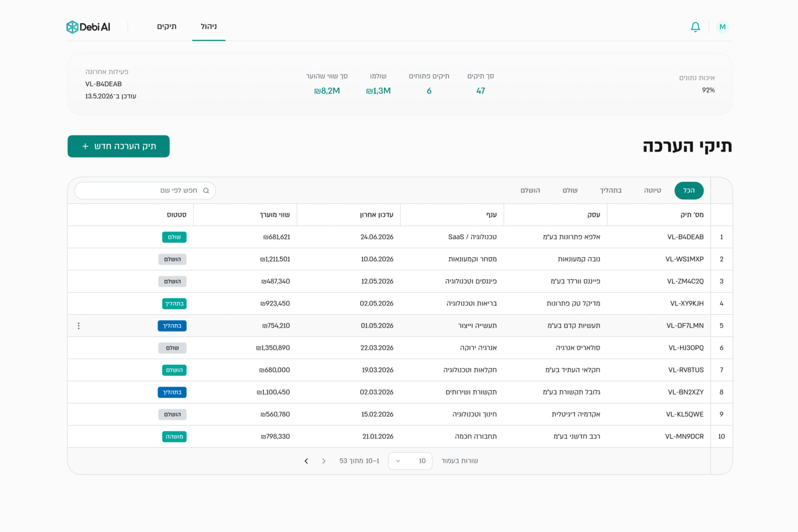Image resolution: width=798 pixels, height=532 pixels.
Task: Filter the table by טיוטה
Action: point(652,191)
